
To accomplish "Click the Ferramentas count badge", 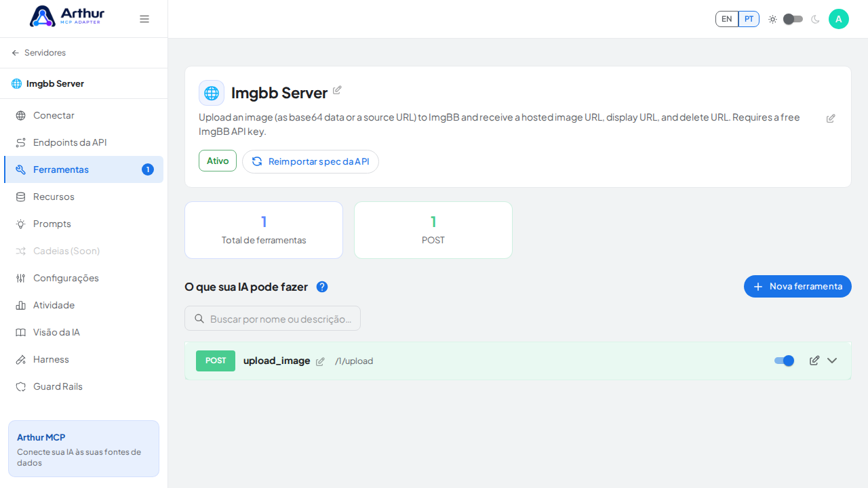I will click(148, 169).
